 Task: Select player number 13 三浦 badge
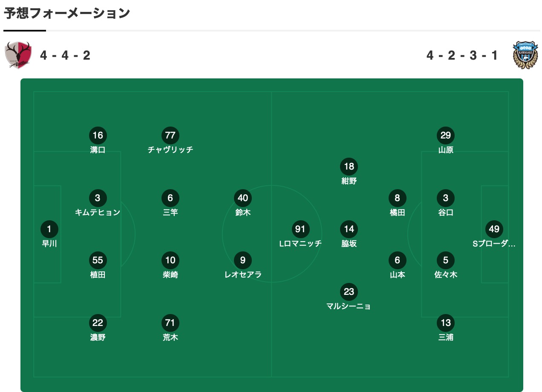pos(446,323)
